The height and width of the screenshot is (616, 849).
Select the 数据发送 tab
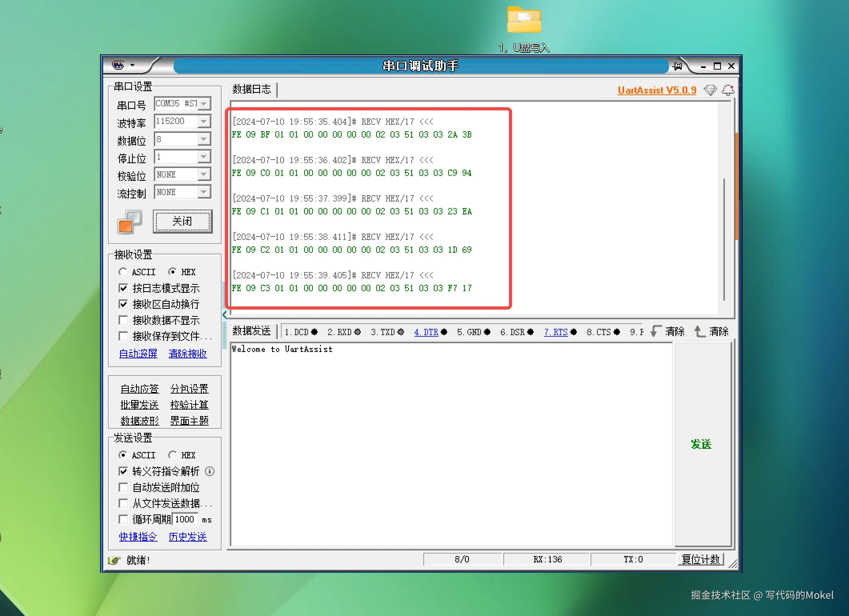tap(252, 331)
